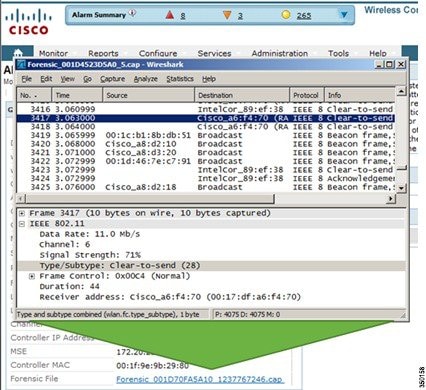
Task: Expand the Frame 3417 tree node
Action: pos(22,213)
